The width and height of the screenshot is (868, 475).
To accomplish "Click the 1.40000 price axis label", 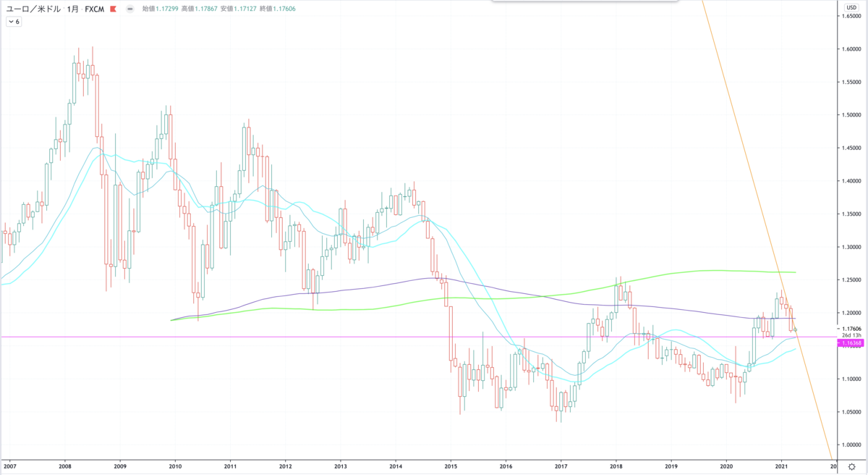I will (851, 181).
